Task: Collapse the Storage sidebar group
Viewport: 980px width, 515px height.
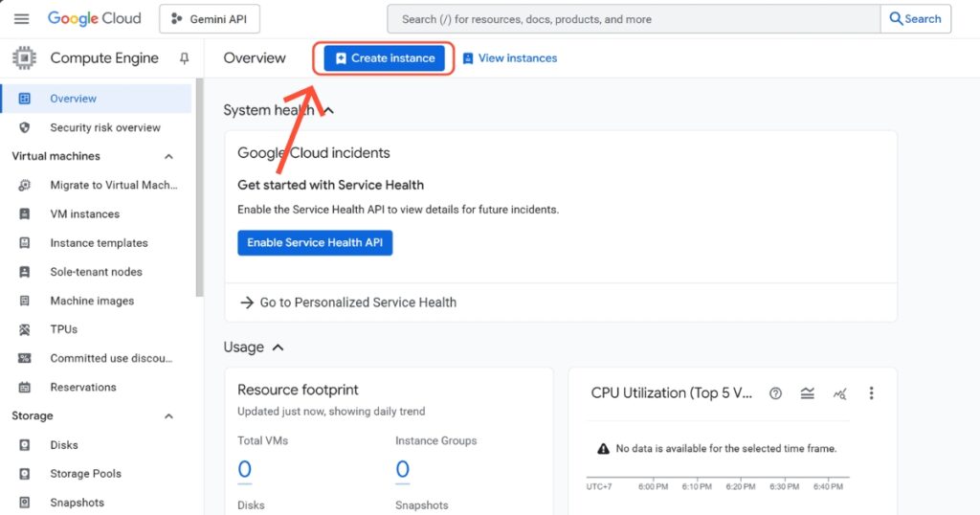Action: [169, 416]
